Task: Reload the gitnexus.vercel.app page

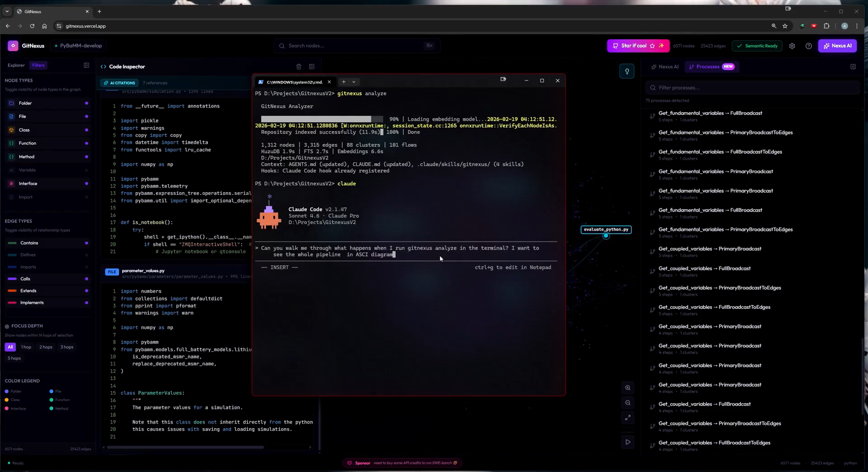Action: click(32, 26)
